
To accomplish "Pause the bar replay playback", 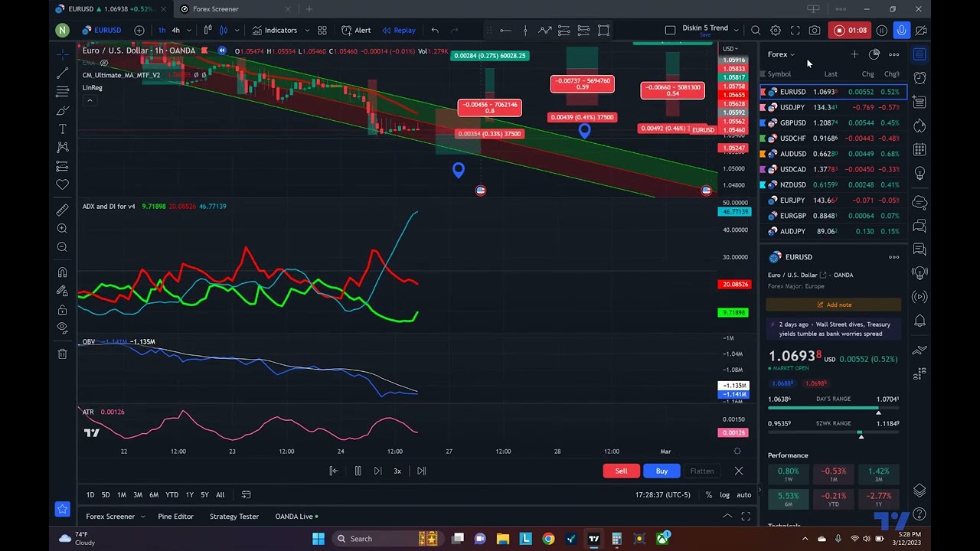I will (358, 471).
